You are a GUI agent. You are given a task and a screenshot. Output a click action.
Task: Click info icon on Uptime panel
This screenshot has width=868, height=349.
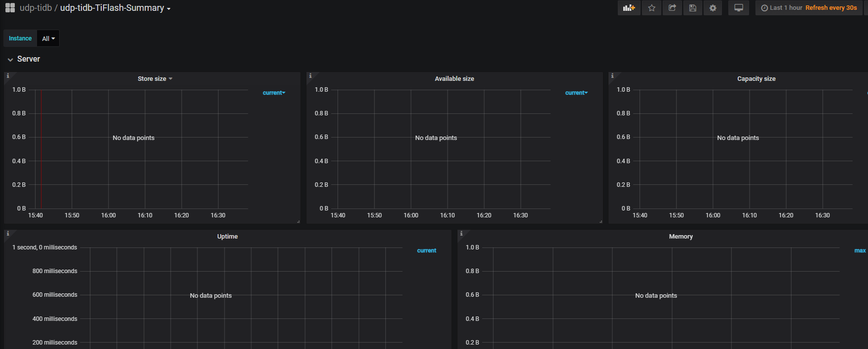coord(8,234)
